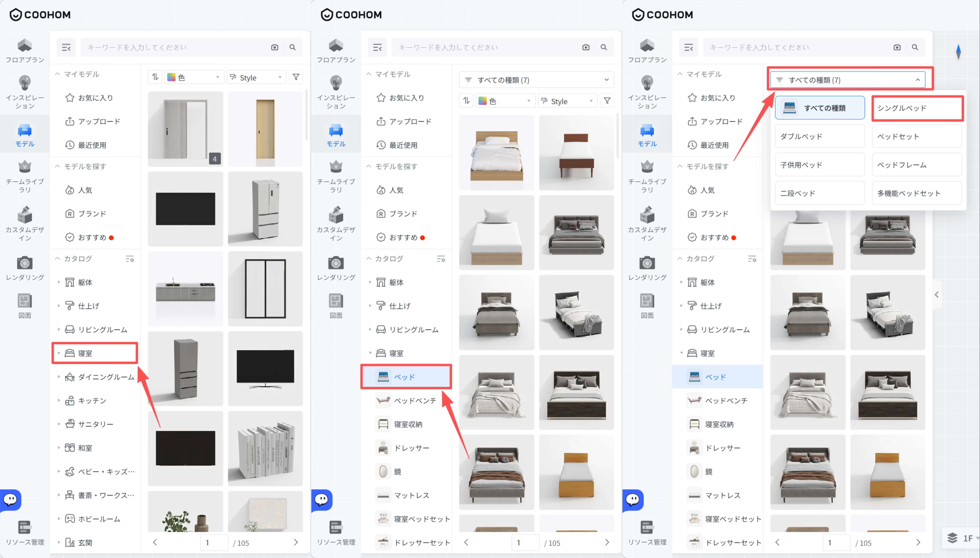Open the 1F floor layers icon
The width and height of the screenshot is (980, 558).
[x=952, y=538]
